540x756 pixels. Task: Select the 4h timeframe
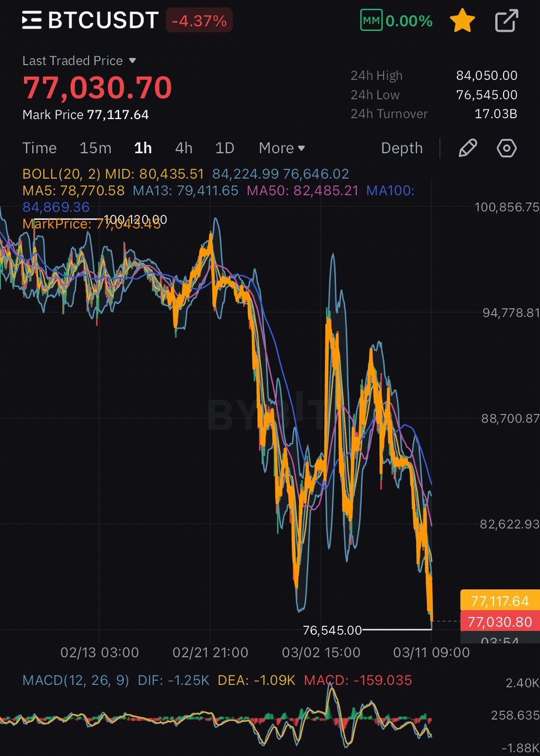click(x=183, y=148)
